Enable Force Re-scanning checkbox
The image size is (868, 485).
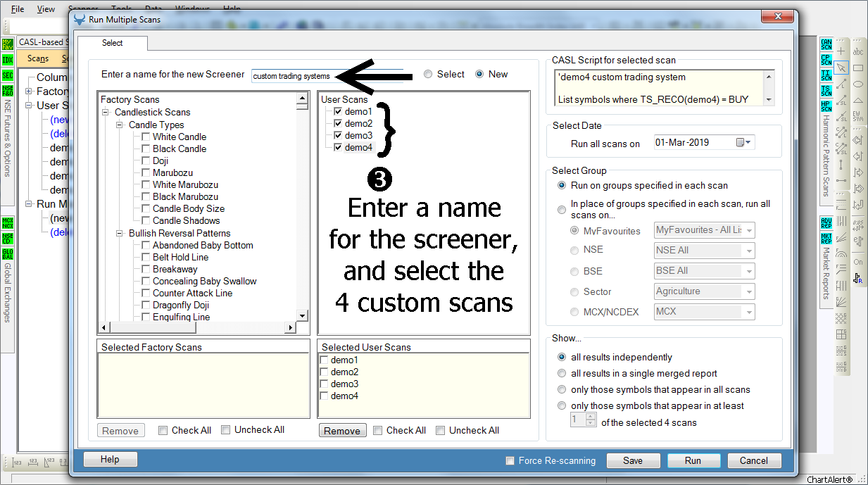tap(510, 460)
